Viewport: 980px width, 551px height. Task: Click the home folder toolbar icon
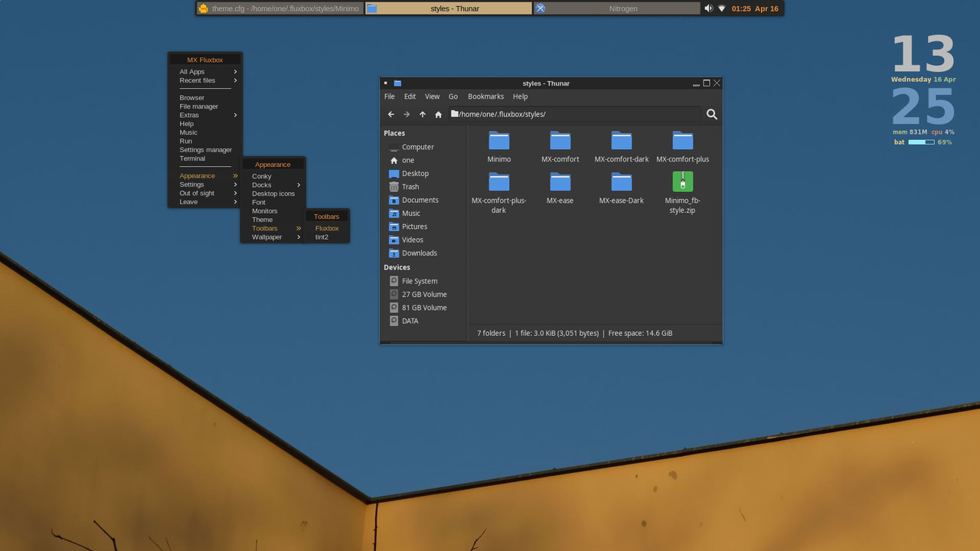pyautogui.click(x=438, y=114)
